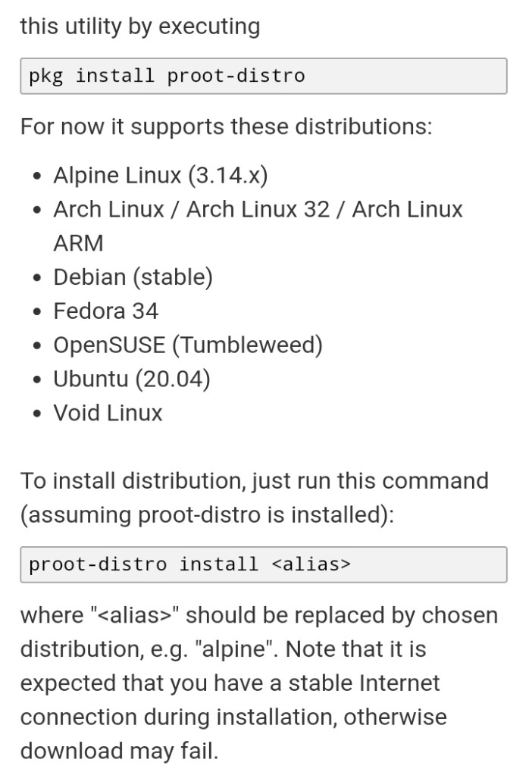Screen dimensions: 532x775
Task: Click the bullet point beside Void Linux
Action: 37,414
